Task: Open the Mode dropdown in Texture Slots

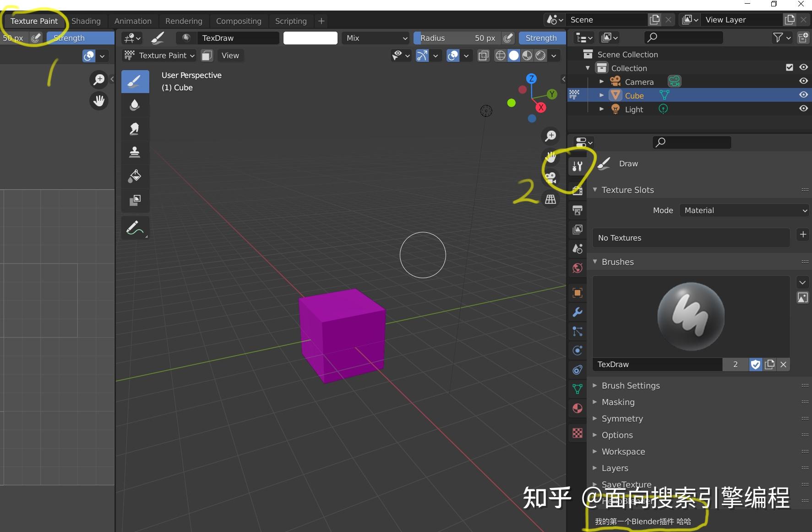Action: point(744,210)
